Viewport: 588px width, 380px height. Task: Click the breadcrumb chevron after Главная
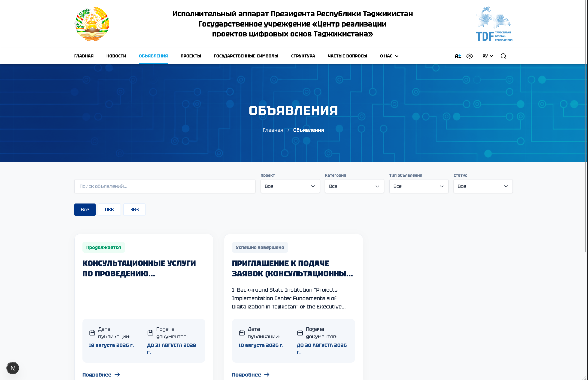[x=288, y=130]
